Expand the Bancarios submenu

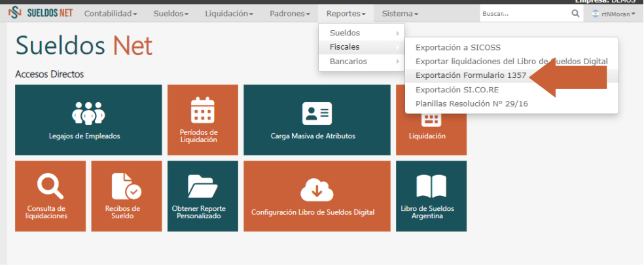click(x=361, y=61)
